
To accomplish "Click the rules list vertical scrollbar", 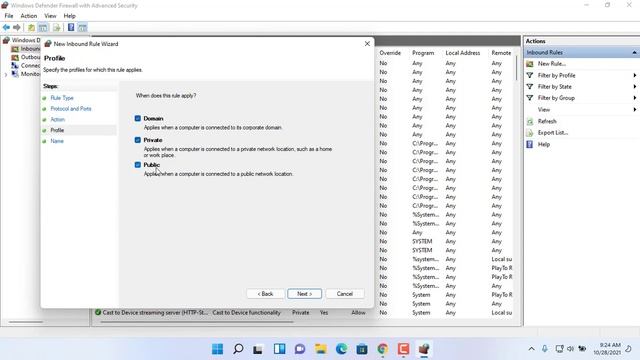I will coord(517,67).
